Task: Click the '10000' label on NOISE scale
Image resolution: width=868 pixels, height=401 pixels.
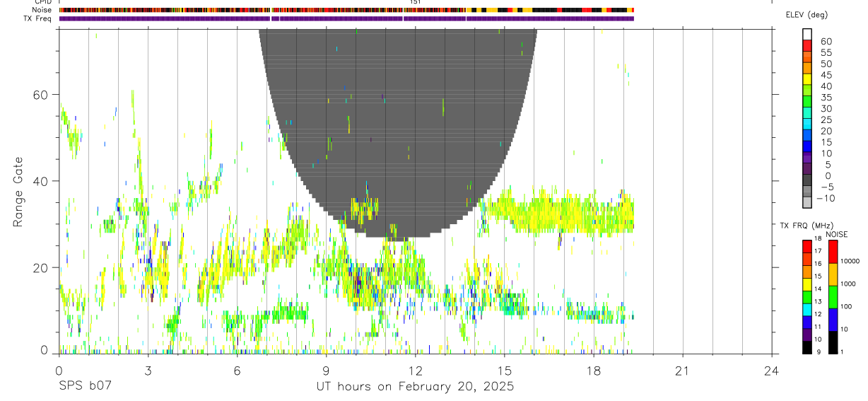Action: (852, 262)
